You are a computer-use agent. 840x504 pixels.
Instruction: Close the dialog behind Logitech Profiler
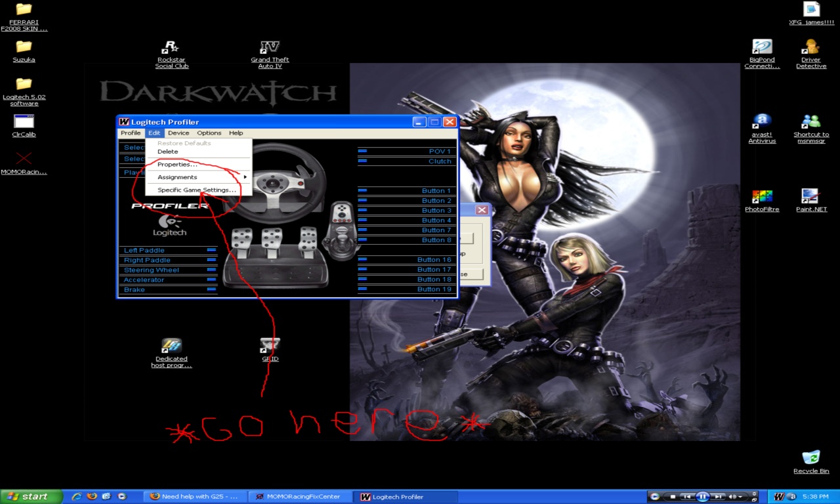482,210
